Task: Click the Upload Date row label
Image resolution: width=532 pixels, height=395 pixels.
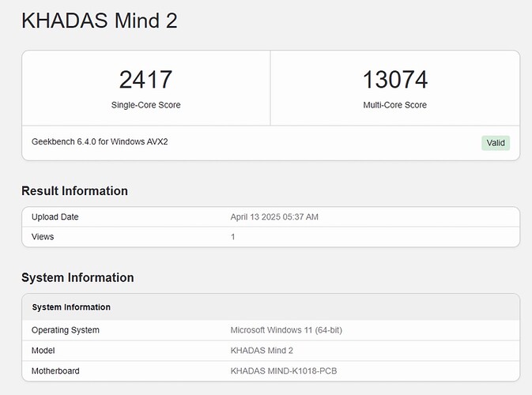Action: click(x=55, y=216)
